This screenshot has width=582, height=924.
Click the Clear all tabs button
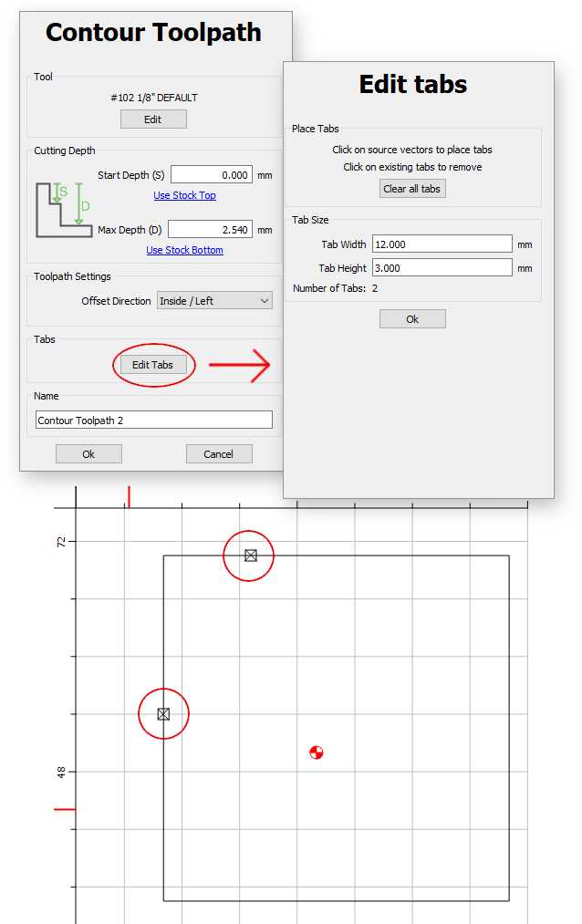pyautogui.click(x=412, y=189)
